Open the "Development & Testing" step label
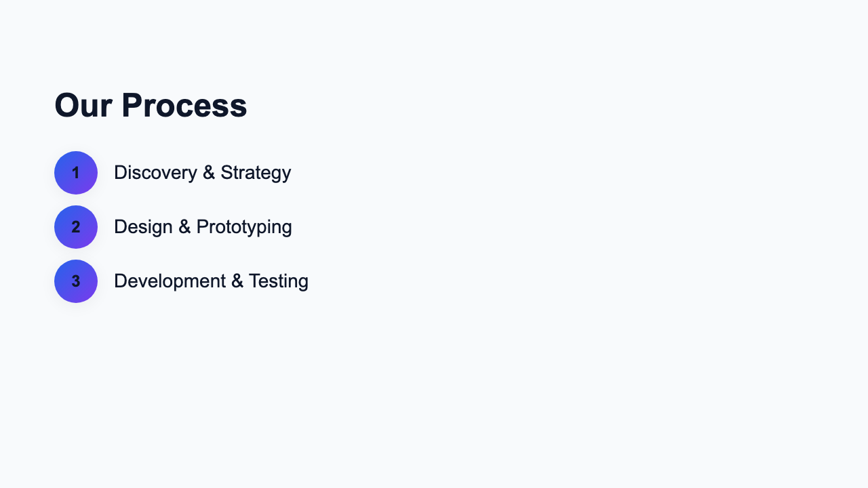This screenshot has height=488, width=868. (x=211, y=281)
